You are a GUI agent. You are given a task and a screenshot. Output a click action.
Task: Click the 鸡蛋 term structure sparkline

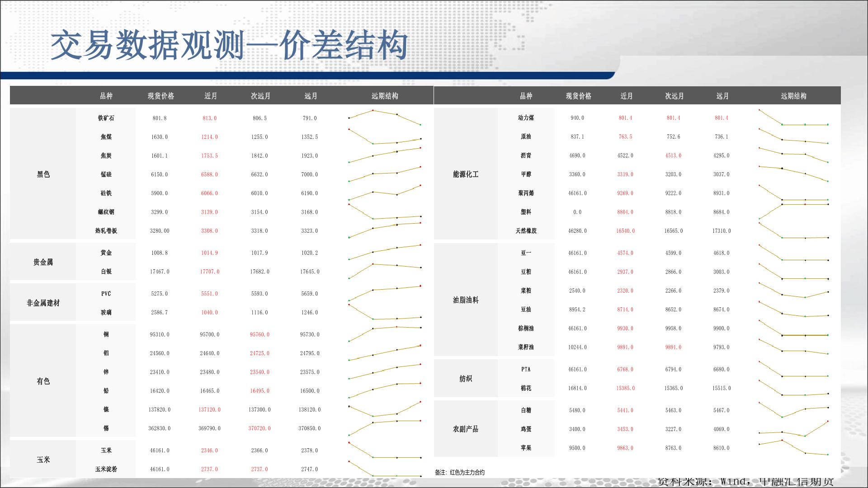coord(793,429)
